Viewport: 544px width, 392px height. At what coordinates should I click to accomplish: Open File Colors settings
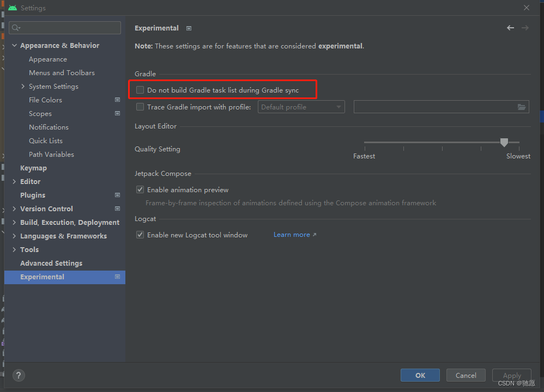(x=45, y=100)
